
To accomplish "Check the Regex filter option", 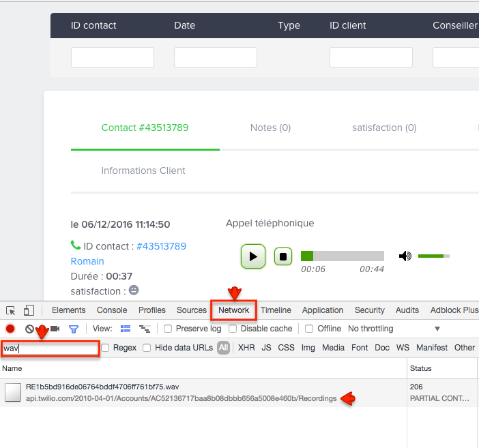I will click(x=105, y=348).
